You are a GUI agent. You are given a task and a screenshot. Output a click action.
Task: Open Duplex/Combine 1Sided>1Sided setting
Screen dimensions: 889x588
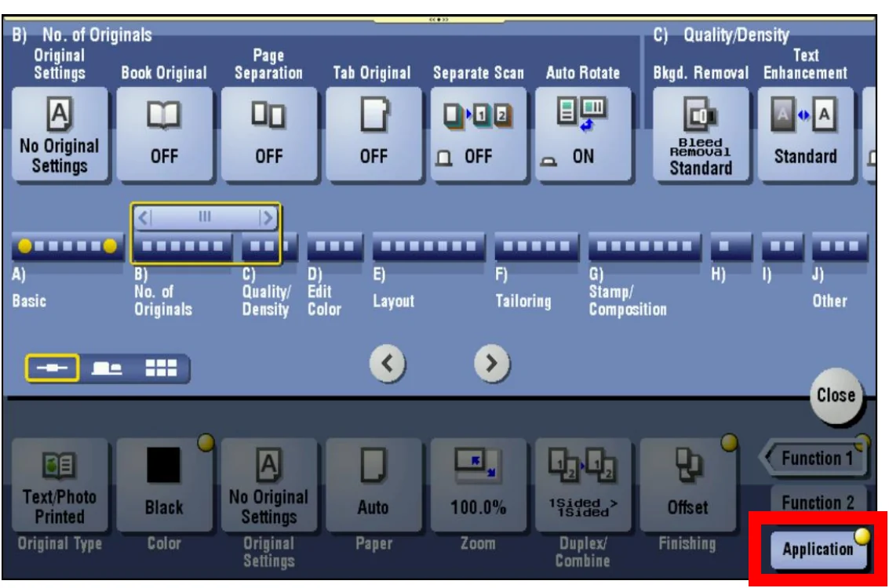(x=583, y=485)
